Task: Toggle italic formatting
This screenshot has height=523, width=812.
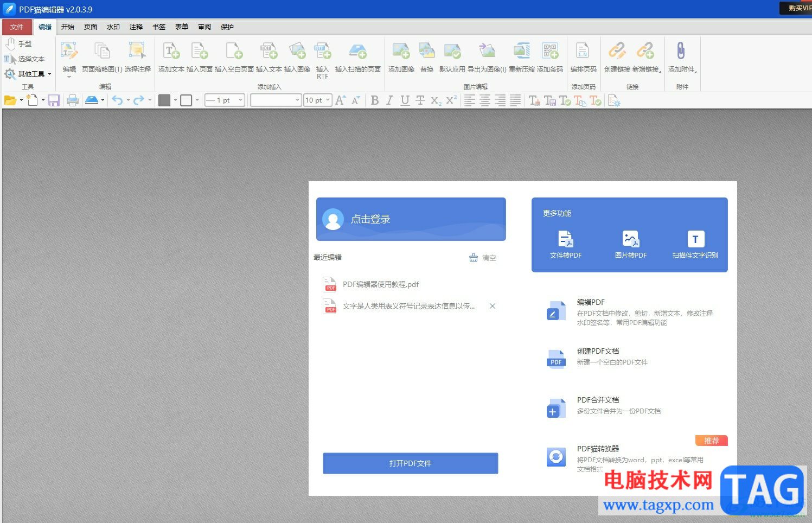Action: 389,100
